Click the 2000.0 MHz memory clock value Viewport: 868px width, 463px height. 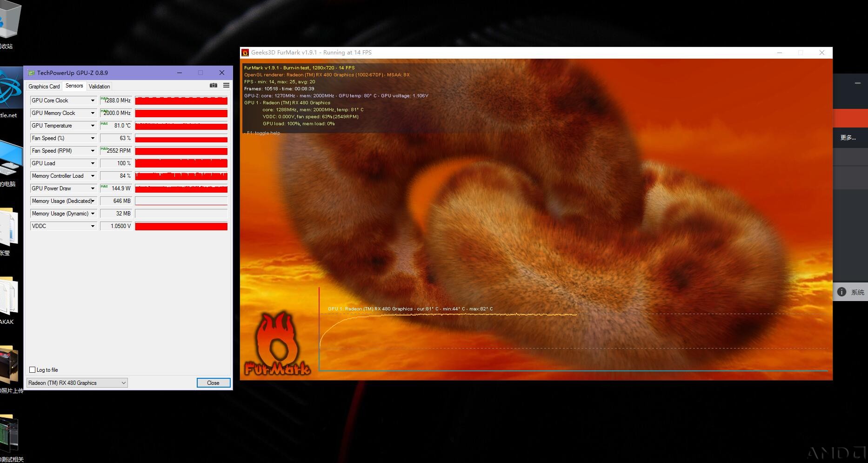[116, 113]
